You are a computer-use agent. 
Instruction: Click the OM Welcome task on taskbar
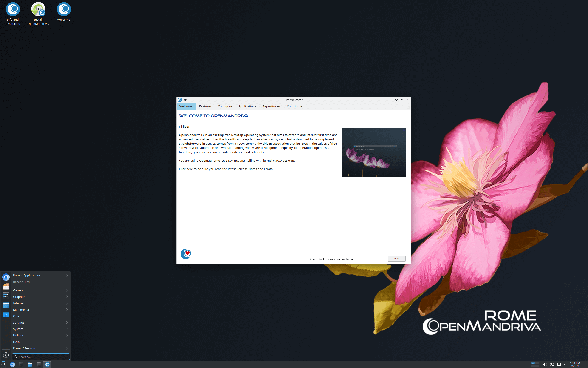47,364
